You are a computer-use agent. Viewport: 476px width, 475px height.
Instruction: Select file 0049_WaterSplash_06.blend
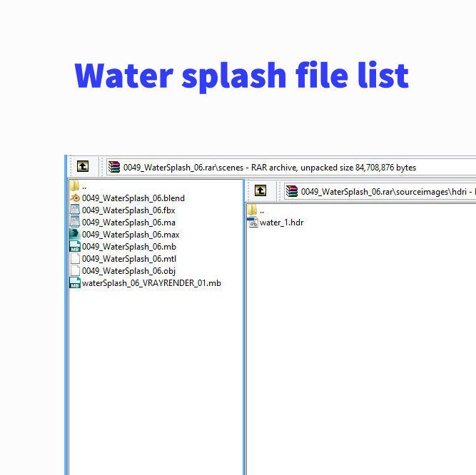coord(133,198)
